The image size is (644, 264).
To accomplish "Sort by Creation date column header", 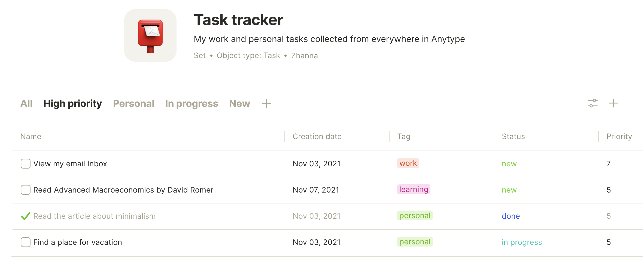I will (x=317, y=136).
